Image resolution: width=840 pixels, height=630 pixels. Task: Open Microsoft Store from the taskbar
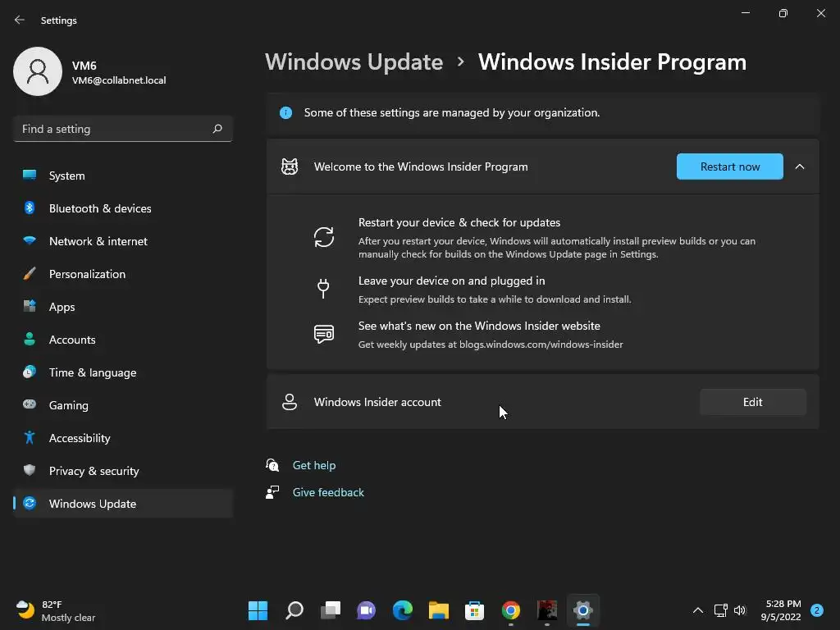pos(474,610)
